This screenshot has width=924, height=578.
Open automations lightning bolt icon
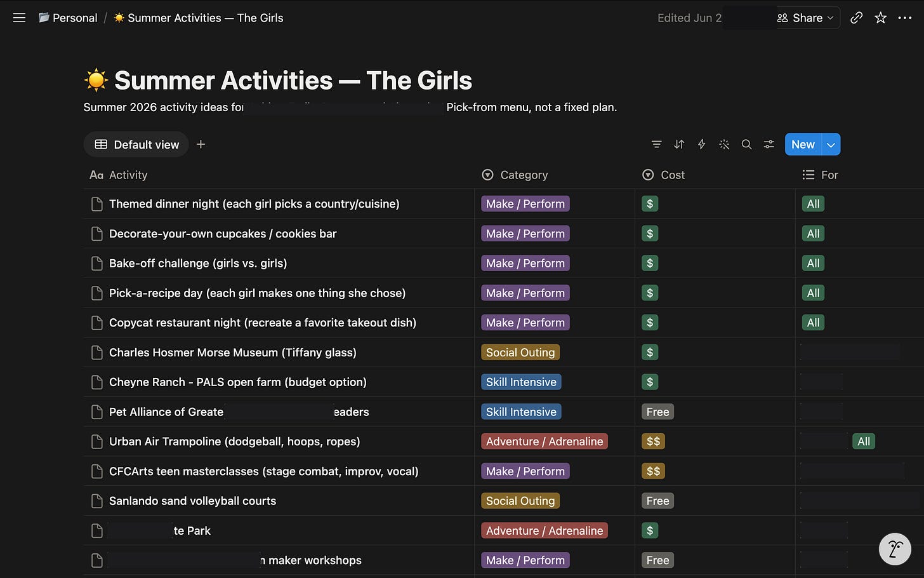[x=701, y=145]
